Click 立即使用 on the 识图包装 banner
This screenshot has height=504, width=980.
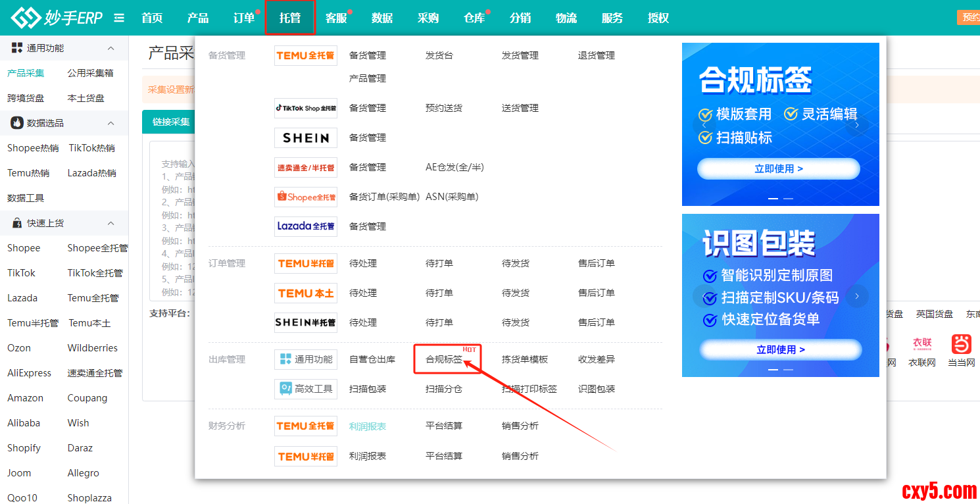pos(781,349)
